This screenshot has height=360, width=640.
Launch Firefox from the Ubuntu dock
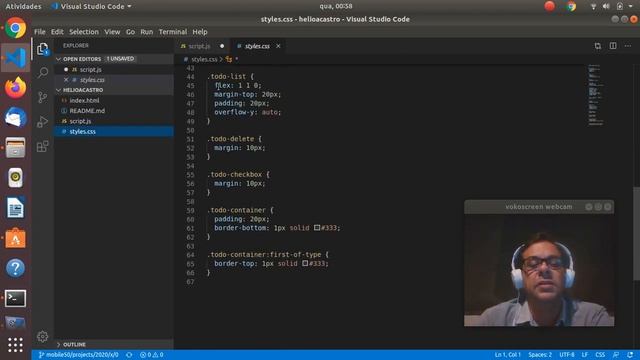(16, 87)
